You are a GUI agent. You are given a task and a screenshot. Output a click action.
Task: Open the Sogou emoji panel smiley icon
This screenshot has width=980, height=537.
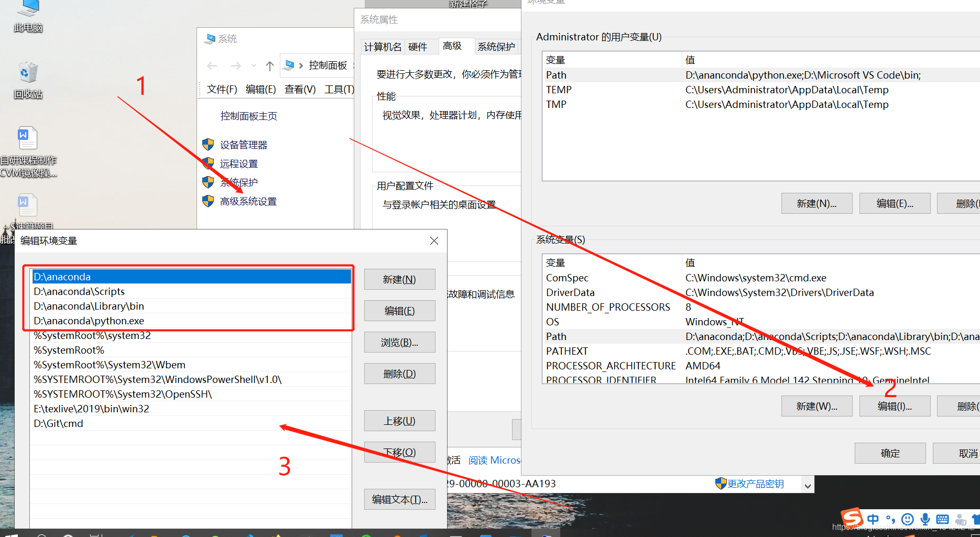tap(908, 520)
